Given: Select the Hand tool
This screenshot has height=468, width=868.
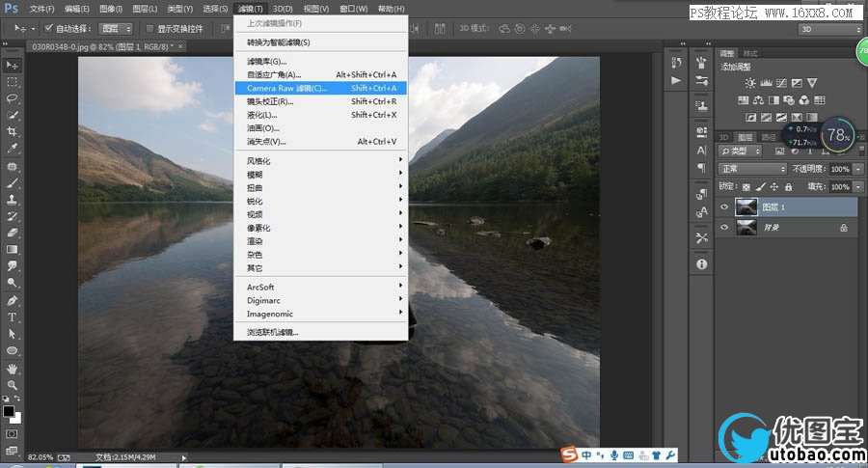Looking at the screenshot, I should [x=12, y=369].
